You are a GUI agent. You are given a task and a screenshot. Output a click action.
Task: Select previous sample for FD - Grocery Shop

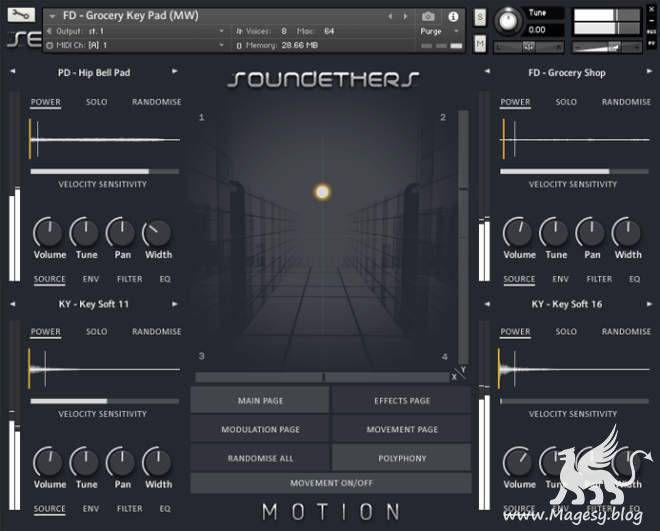click(x=487, y=72)
